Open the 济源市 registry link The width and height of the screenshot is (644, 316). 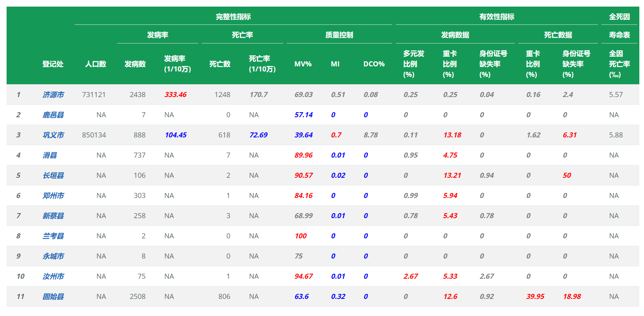(53, 95)
